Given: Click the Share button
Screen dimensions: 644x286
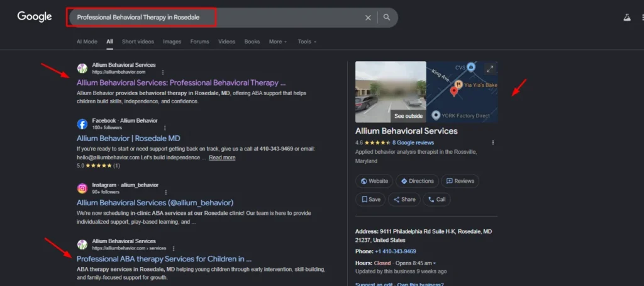Looking at the screenshot, I should 404,200.
